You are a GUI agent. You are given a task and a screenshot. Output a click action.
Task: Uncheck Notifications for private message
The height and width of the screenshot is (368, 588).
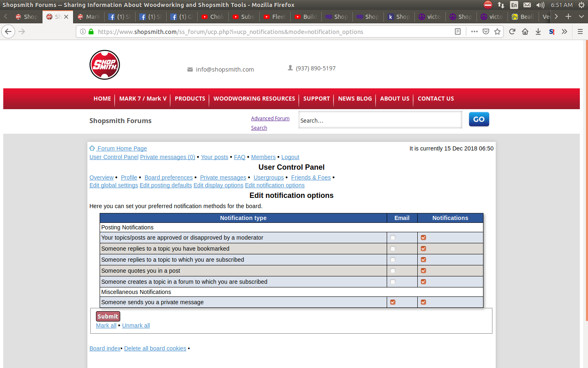tap(423, 302)
